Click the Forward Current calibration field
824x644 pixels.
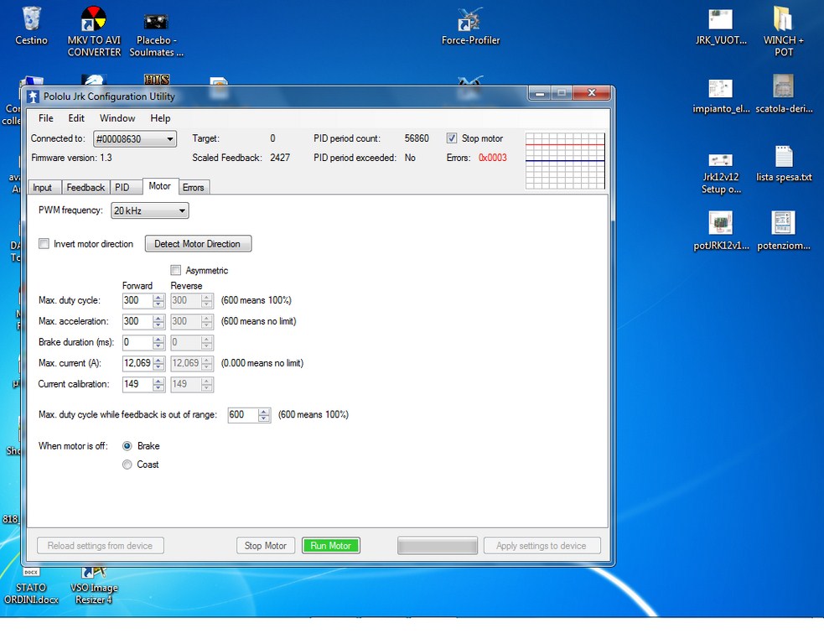pyautogui.click(x=137, y=384)
